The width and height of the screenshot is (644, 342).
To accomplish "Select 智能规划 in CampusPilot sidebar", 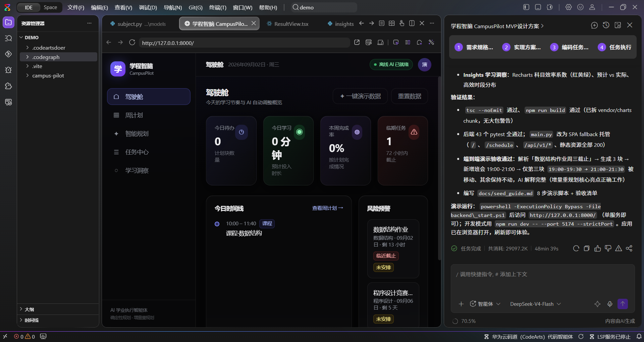I will coord(149,133).
